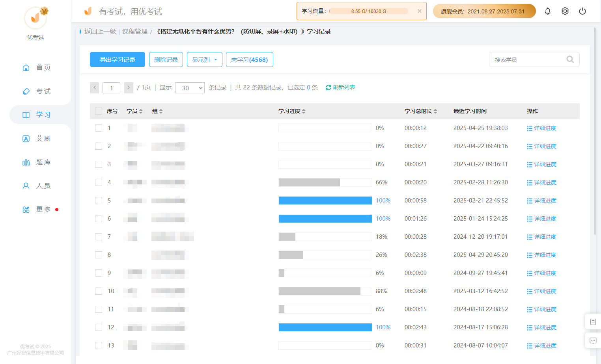Screen dimensions: 601x364
Task: Select 学习 in the sidebar
Action: (36, 115)
